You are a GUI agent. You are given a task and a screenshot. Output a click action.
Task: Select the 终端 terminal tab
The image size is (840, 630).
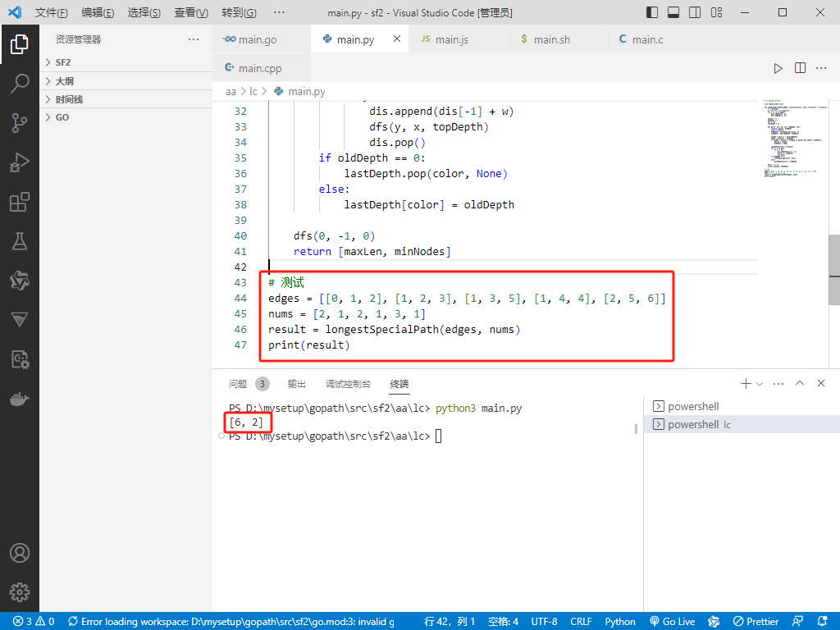[399, 384]
